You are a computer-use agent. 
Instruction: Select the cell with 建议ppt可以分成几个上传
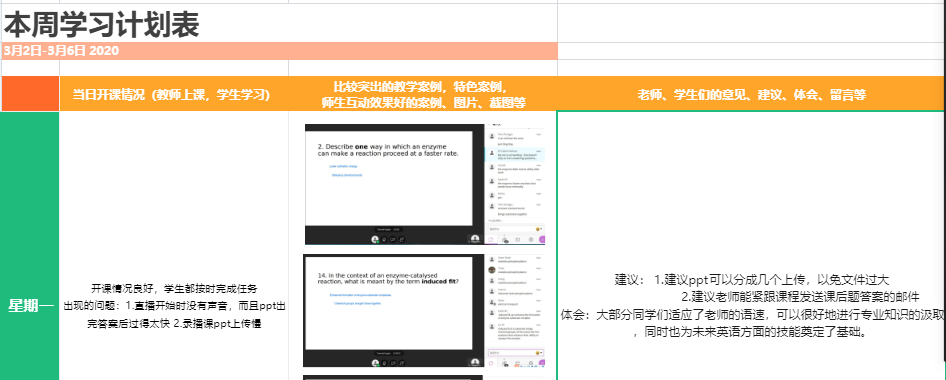[751, 246]
